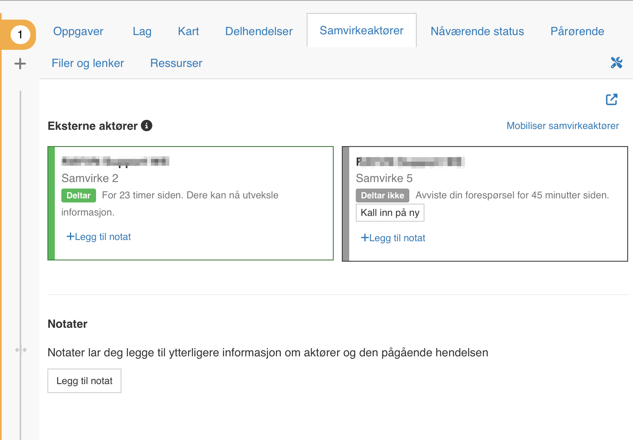
Task: Click the dotted handle on left timeline
Action: 20,350
